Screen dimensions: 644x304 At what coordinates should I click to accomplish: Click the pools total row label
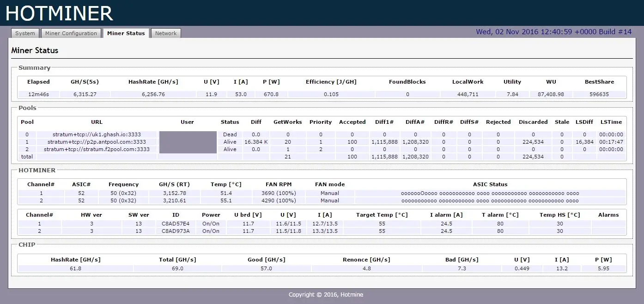tap(27, 157)
